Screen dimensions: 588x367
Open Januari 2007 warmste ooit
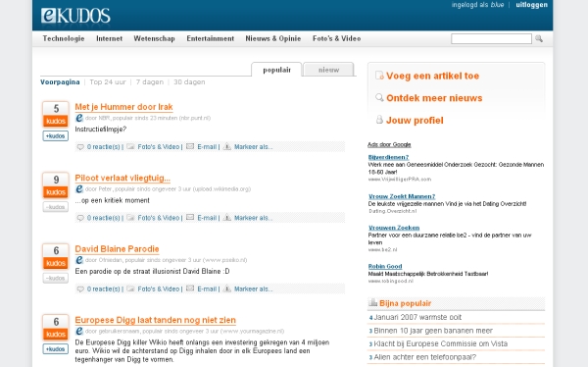[x=417, y=317]
